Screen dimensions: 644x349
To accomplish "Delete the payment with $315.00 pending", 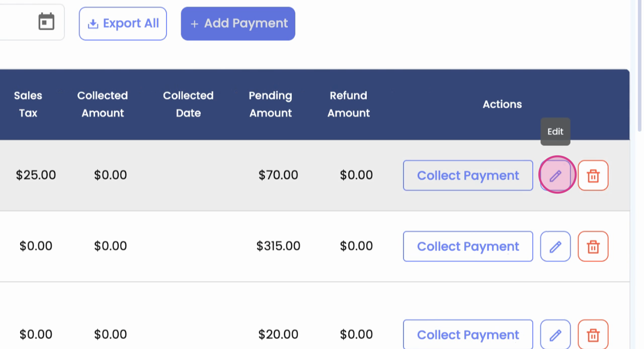I will point(593,246).
